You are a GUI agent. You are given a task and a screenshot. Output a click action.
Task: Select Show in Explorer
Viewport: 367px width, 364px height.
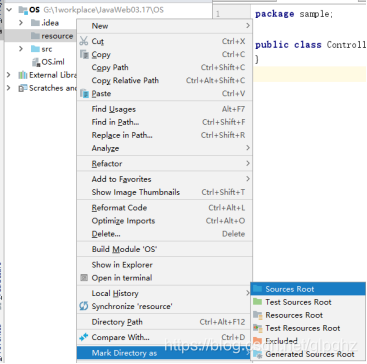point(165,265)
